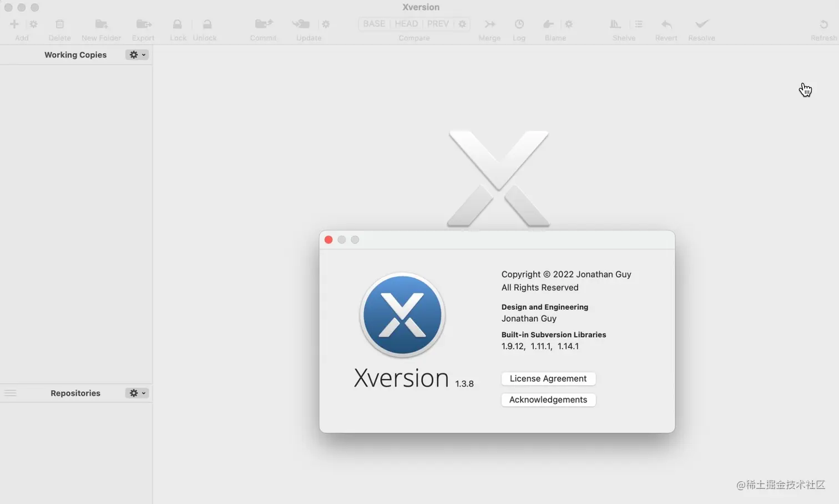
Task: Click the Refresh icon in toolbar
Action: click(824, 24)
